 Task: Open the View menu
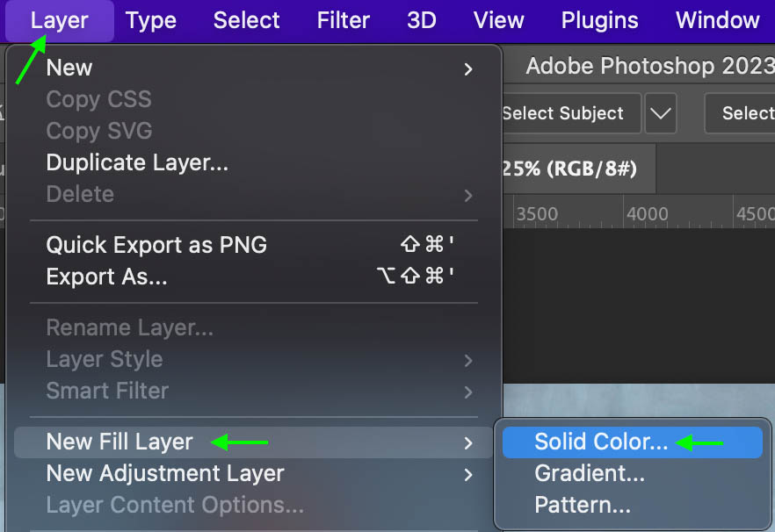point(498,20)
